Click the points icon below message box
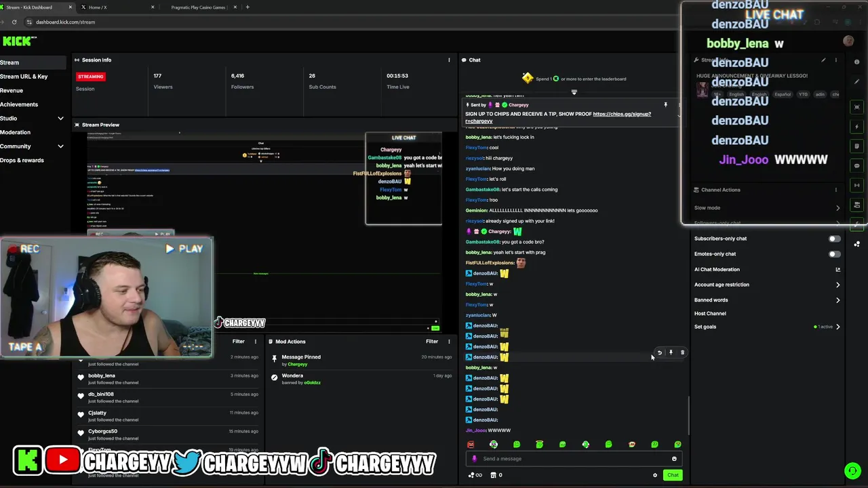The width and height of the screenshot is (868, 488). point(471,475)
